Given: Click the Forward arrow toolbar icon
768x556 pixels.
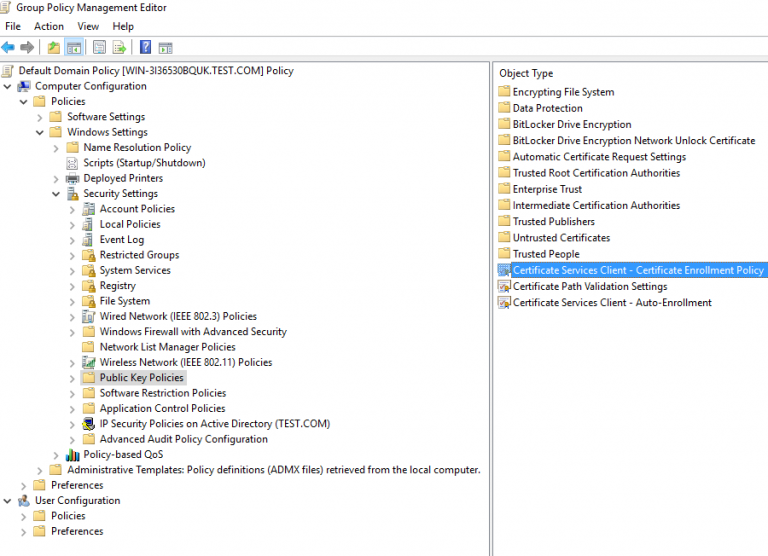Looking at the screenshot, I should 27,48.
